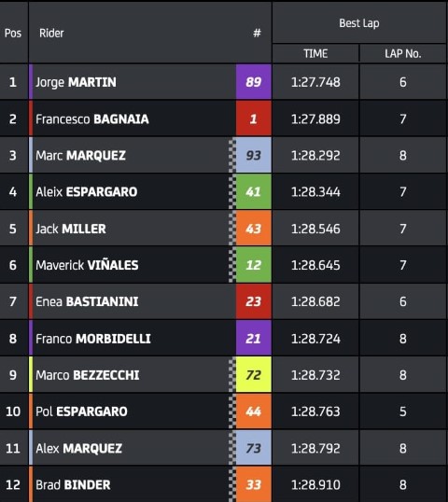The width and height of the screenshot is (448, 502).
Task: Click the red number 1 badge
Action: click(254, 119)
